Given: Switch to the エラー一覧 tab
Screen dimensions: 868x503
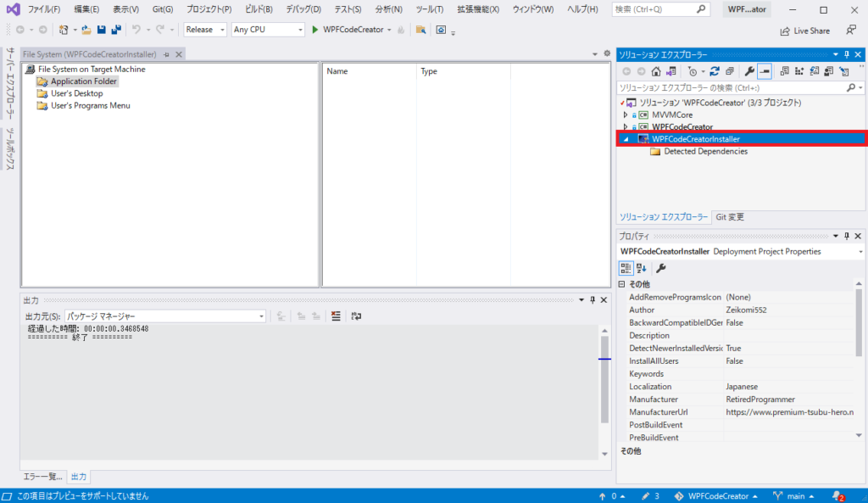Looking at the screenshot, I should tap(42, 477).
